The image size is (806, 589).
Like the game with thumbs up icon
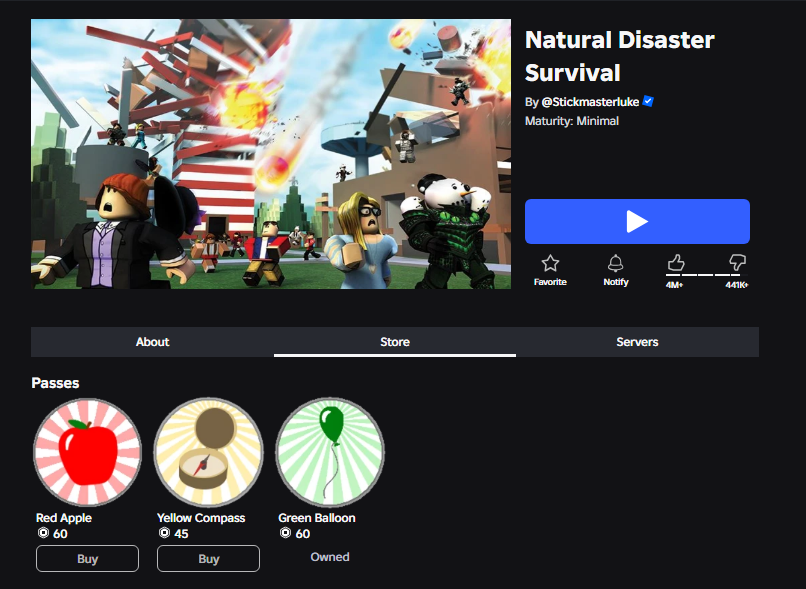675,263
